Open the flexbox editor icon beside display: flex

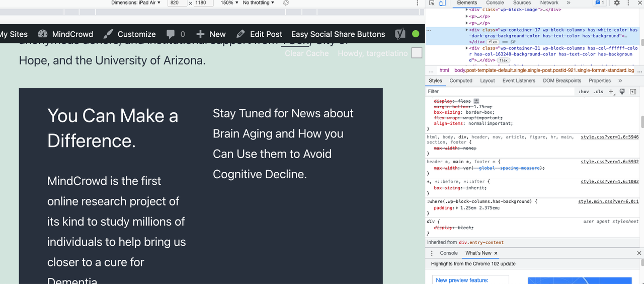(476, 101)
